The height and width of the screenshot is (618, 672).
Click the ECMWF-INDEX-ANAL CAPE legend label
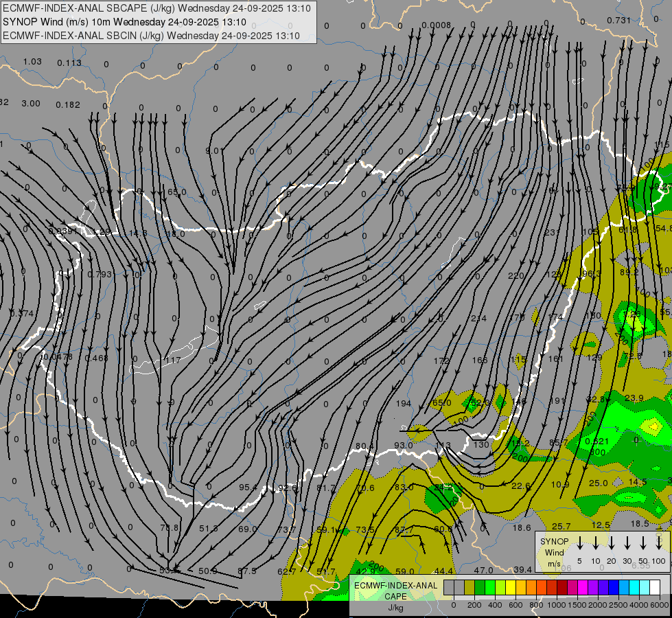click(x=395, y=591)
